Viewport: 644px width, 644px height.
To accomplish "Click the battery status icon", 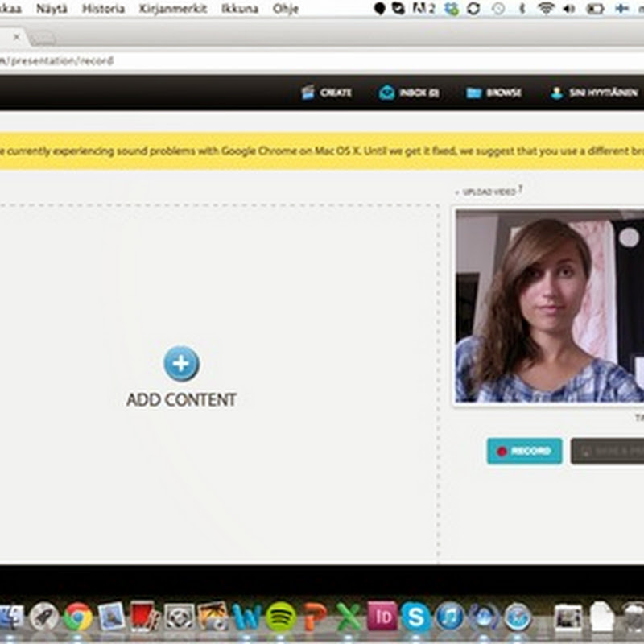I will (595, 9).
